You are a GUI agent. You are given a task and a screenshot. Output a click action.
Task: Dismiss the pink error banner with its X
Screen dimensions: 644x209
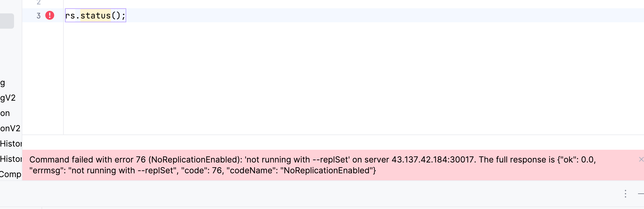coord(641,159)
